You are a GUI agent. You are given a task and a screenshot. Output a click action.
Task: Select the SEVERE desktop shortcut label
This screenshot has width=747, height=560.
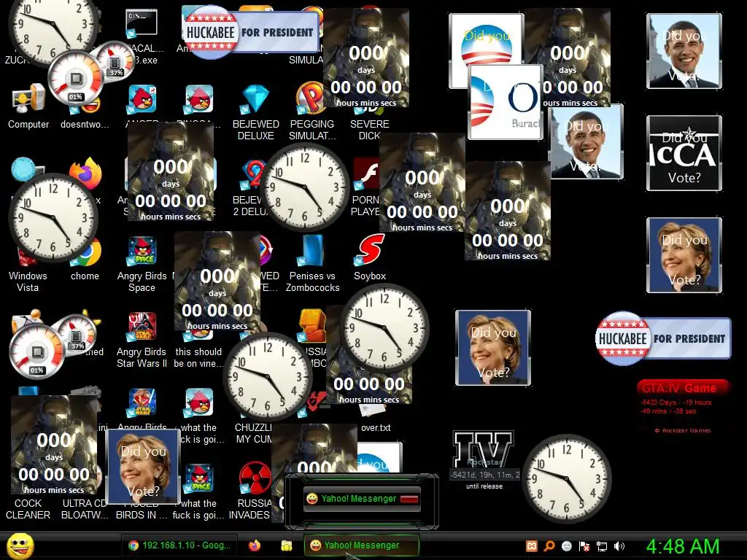[x=370, y=130]
